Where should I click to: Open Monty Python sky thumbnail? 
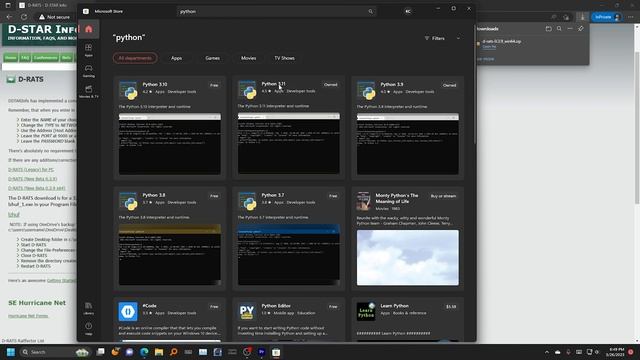(408, 258)
